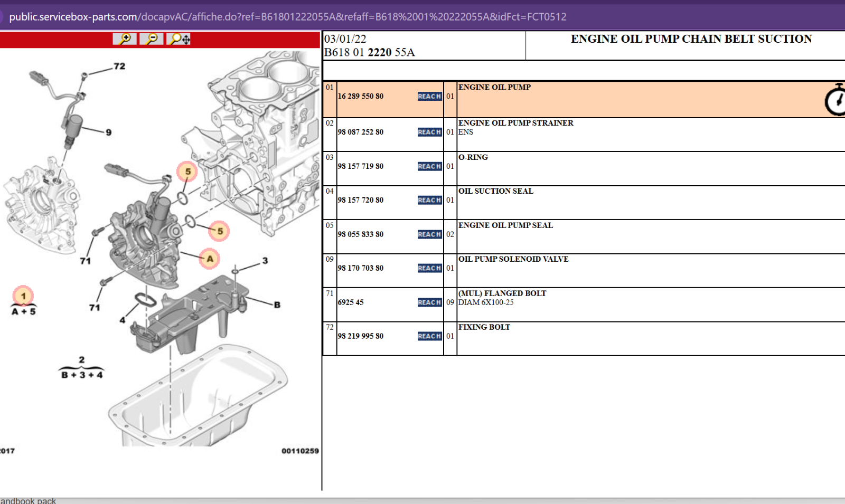This screenshot has height=504, width=845.
Task: Select the ENGINE OIL PUMP description
Action: pyautogui.click(x=494, y=88)
